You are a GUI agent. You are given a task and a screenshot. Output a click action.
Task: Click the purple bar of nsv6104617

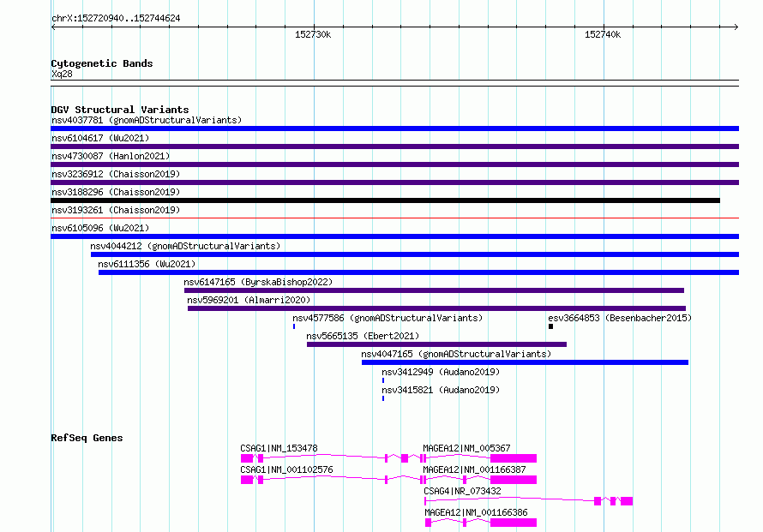point(394,146)
